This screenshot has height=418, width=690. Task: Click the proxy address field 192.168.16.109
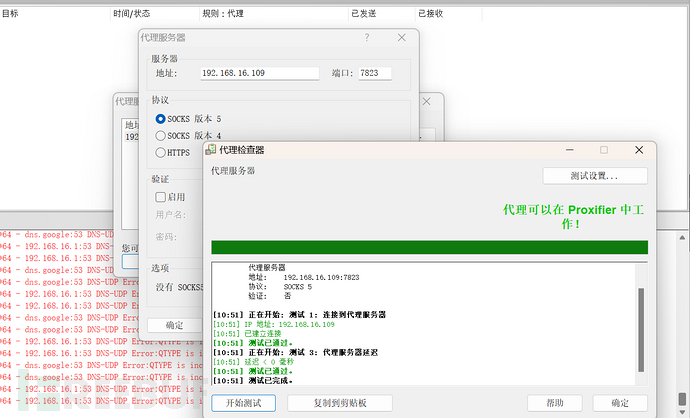(260, 73)
